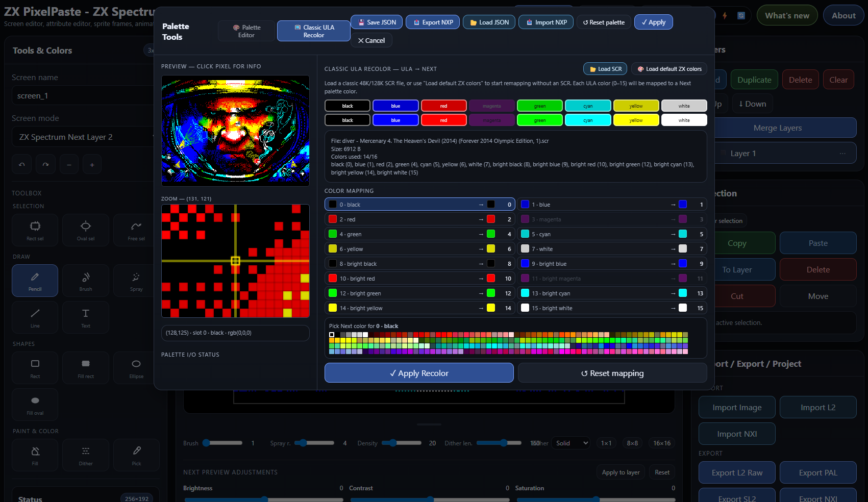Select the Fill rect shape tool
Viewport: 868px width, 502px height.
tap(86, 367)
